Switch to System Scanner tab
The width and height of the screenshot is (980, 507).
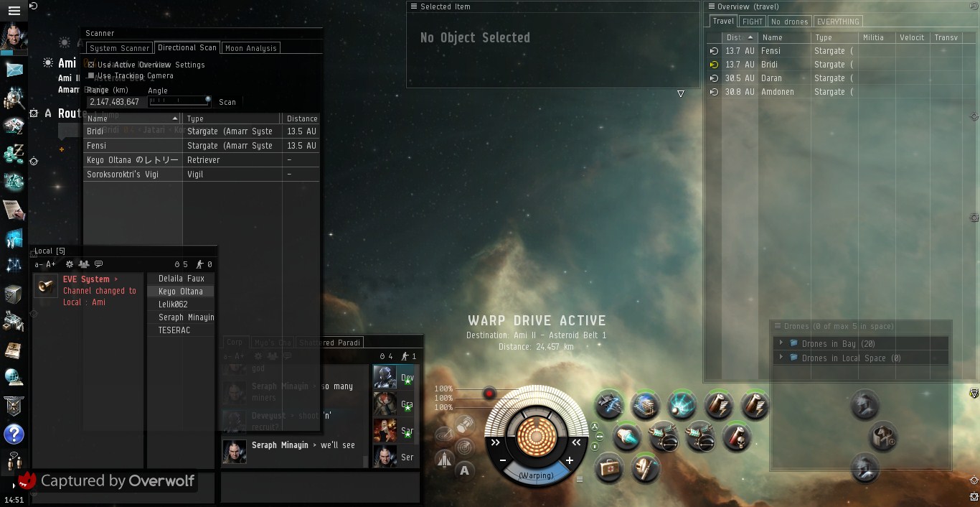click(119, 48)
